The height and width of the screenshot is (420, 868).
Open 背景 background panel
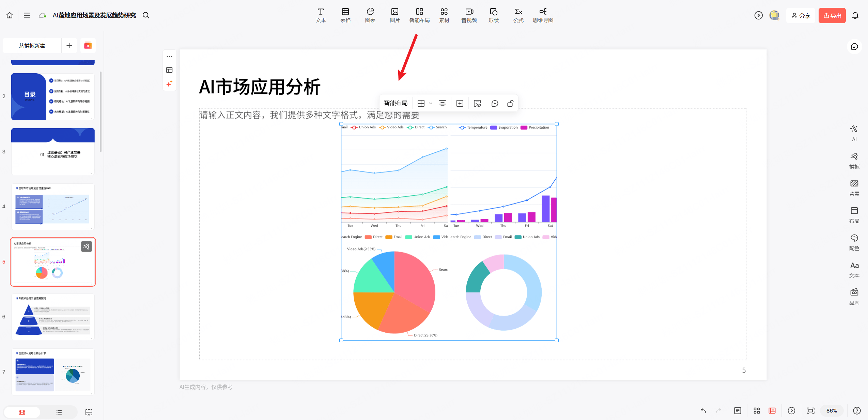pyautogui.click(x=854, y=188)
